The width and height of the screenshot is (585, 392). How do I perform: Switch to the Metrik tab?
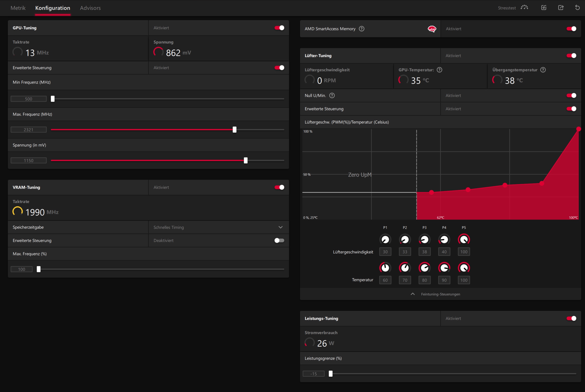(18, 8)
